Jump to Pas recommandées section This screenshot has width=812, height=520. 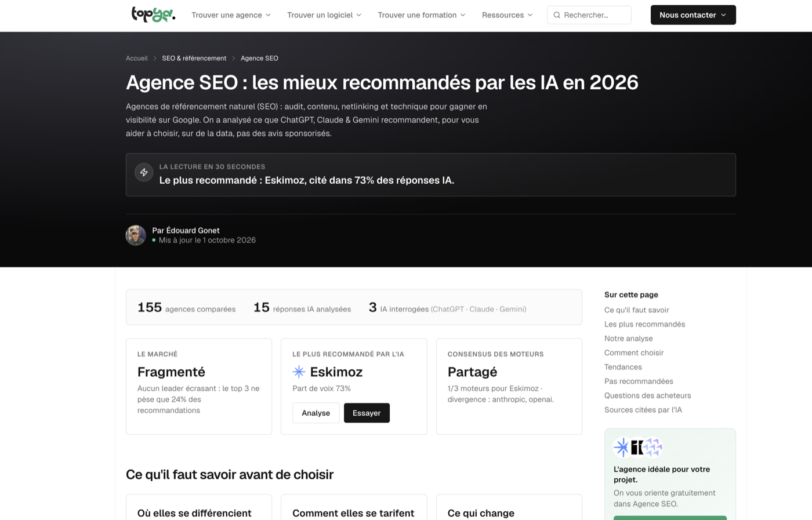click(x=639, y=381)
